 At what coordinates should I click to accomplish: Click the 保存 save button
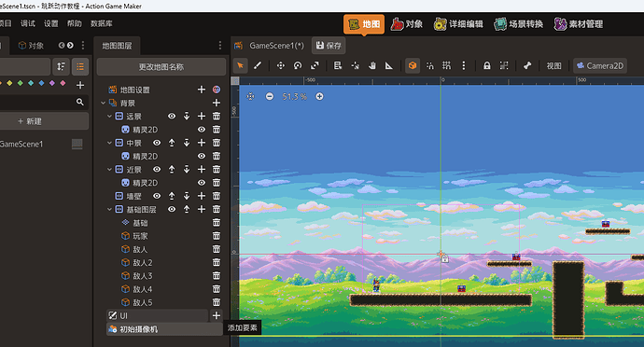pyautogui.click(x=329, y=46)
